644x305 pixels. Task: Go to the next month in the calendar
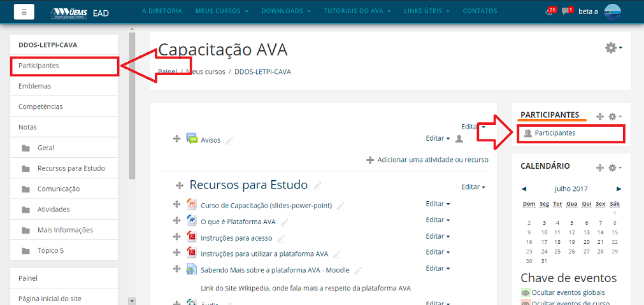point(619,189)
